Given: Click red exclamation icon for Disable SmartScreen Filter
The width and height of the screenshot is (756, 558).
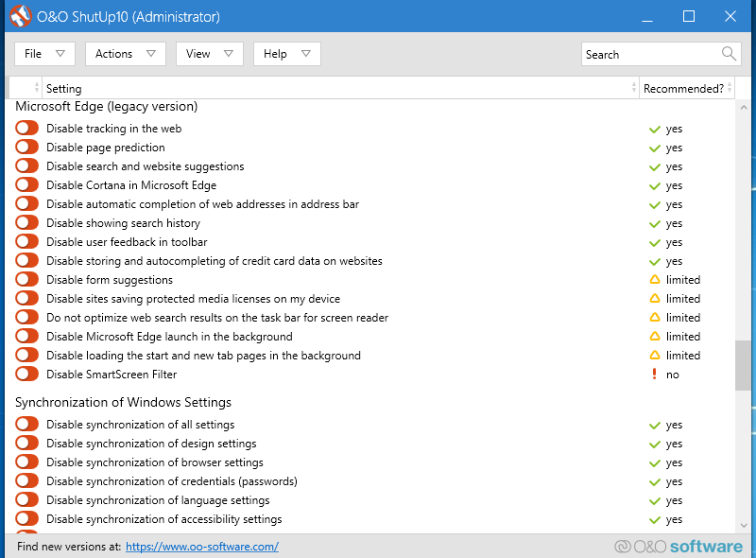Looking at the screenshot, I should tap(654, 374).
